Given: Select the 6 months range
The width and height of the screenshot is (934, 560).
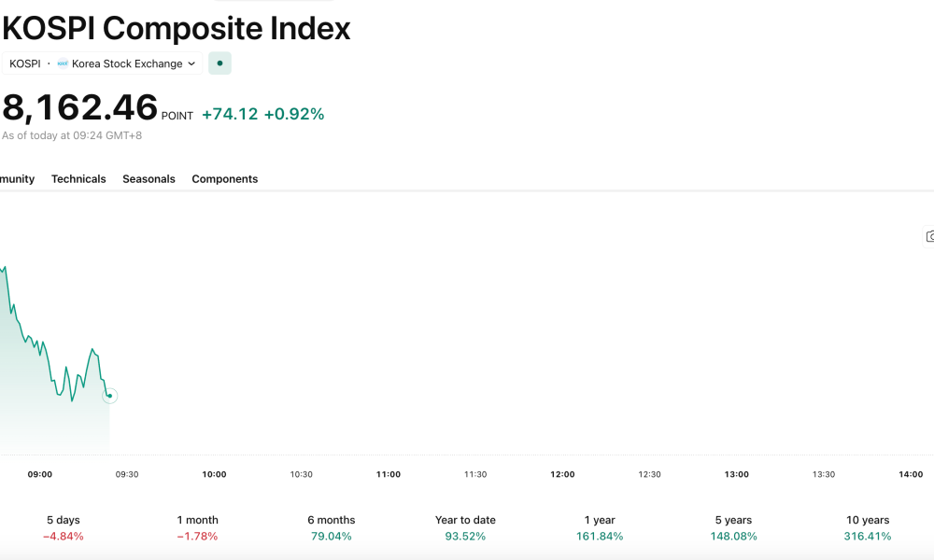Looking at the screenshot, I should pyautogui.click(x=332, y=528).
